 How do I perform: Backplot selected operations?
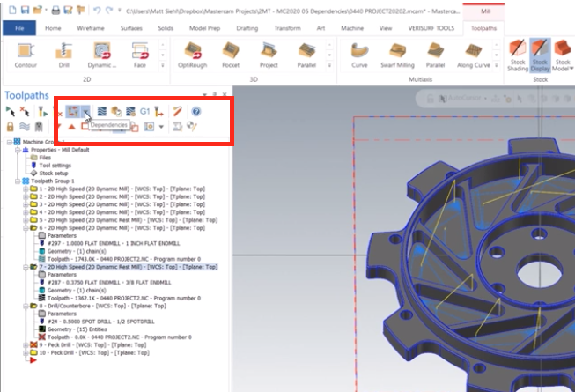tap(102, 112)
